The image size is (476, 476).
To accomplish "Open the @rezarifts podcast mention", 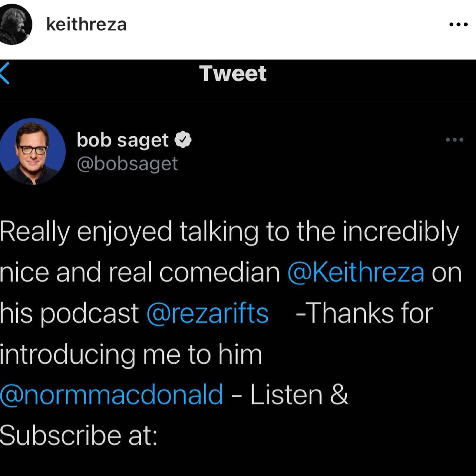I will pos(207,313).
